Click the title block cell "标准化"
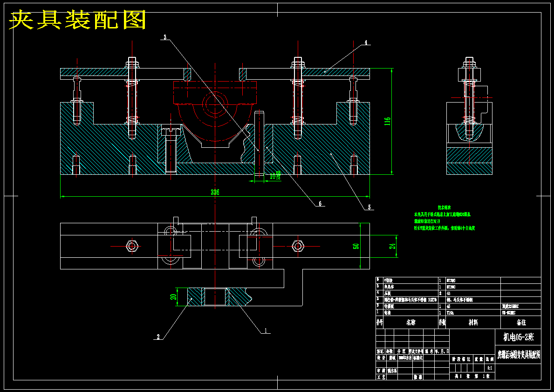This screenshot has width=554, height=392. (418, 358)
